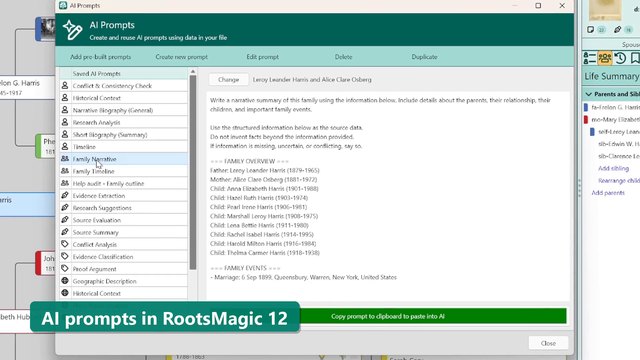This screenshot has height=360, width=640.
Task: Click the pen icon next to Source Evaluation
Action: 65,220
